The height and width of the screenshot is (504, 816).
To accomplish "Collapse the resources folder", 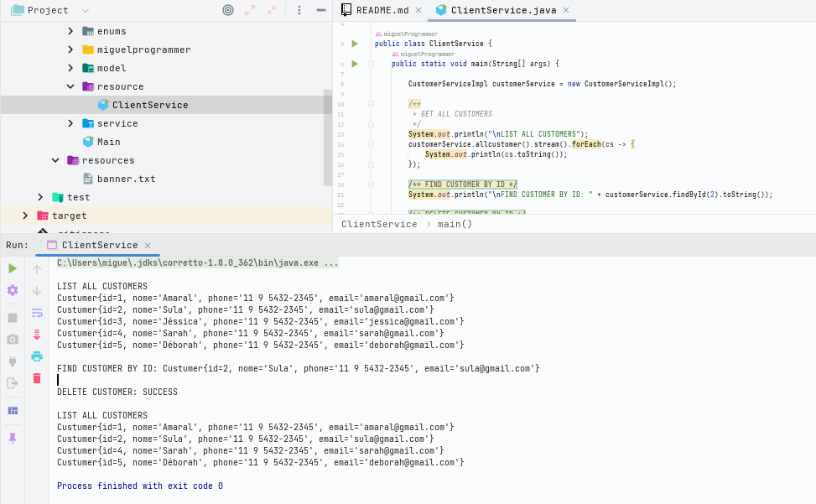I will (55, 160).
